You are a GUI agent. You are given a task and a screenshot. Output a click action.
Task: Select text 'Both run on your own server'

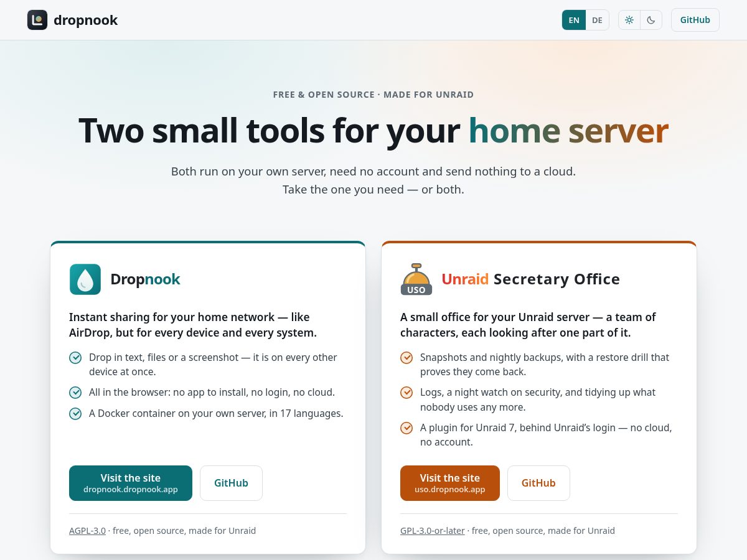(248, 171)
